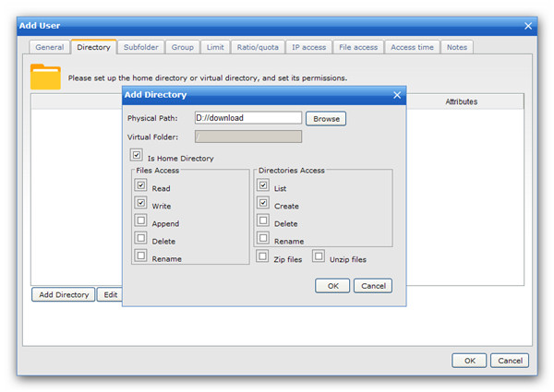Disable the Files Access Write permission
Viewport: 554px width, 392px height.
point(140,205)
